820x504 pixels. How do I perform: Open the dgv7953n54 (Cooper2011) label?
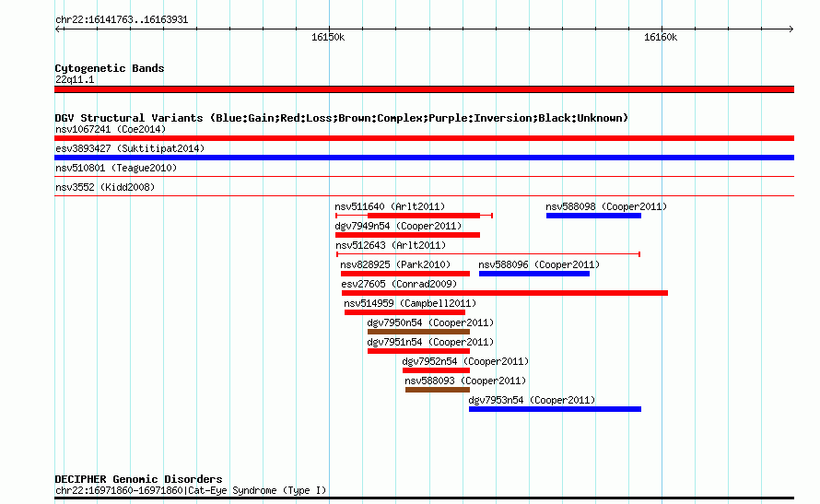coord(532,400)
